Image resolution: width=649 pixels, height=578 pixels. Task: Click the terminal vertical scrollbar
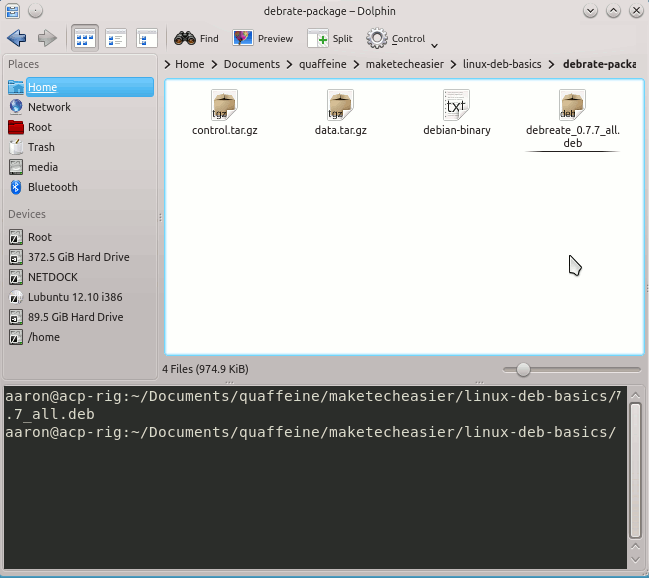click(x=635, y=470)
